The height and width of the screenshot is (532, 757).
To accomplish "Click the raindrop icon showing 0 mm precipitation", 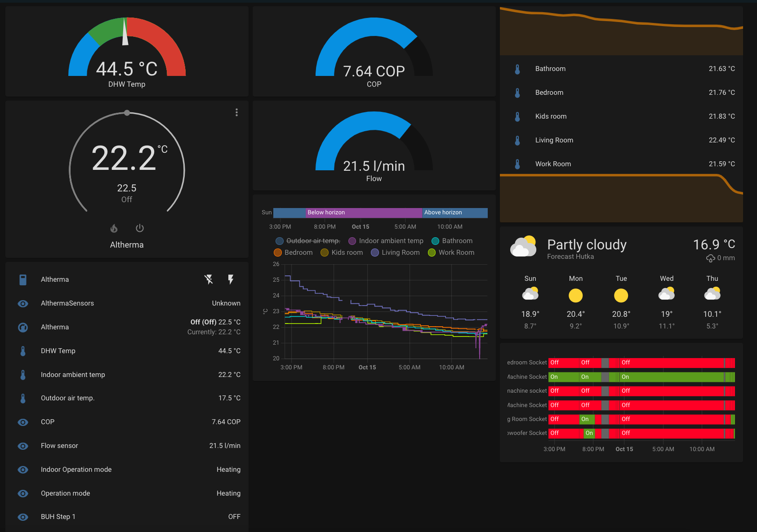I will 710,258.
